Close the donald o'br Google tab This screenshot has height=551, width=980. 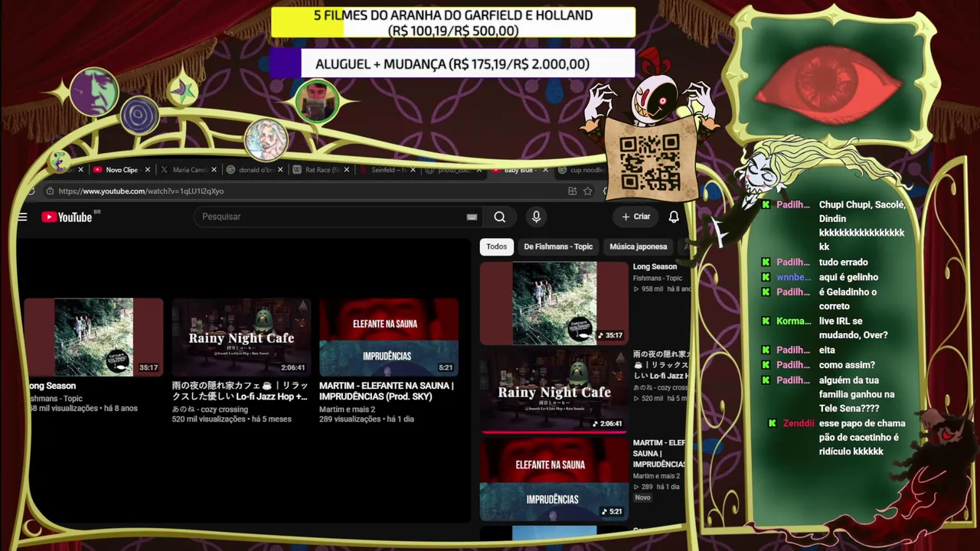coord(280,170)
